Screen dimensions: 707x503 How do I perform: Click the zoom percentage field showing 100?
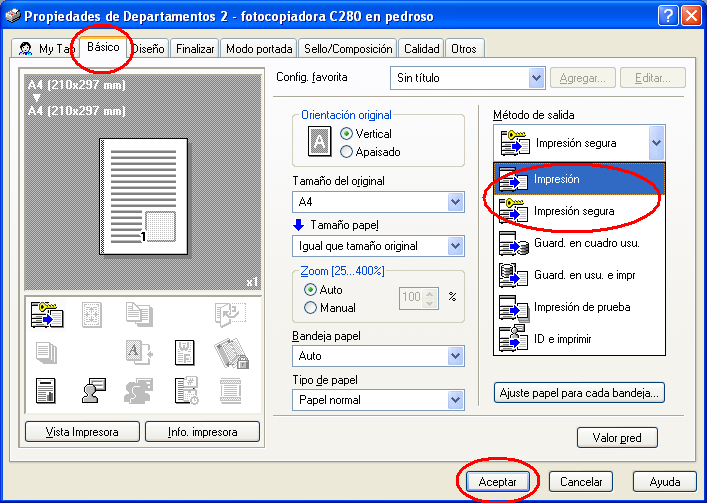coord(411,297)
